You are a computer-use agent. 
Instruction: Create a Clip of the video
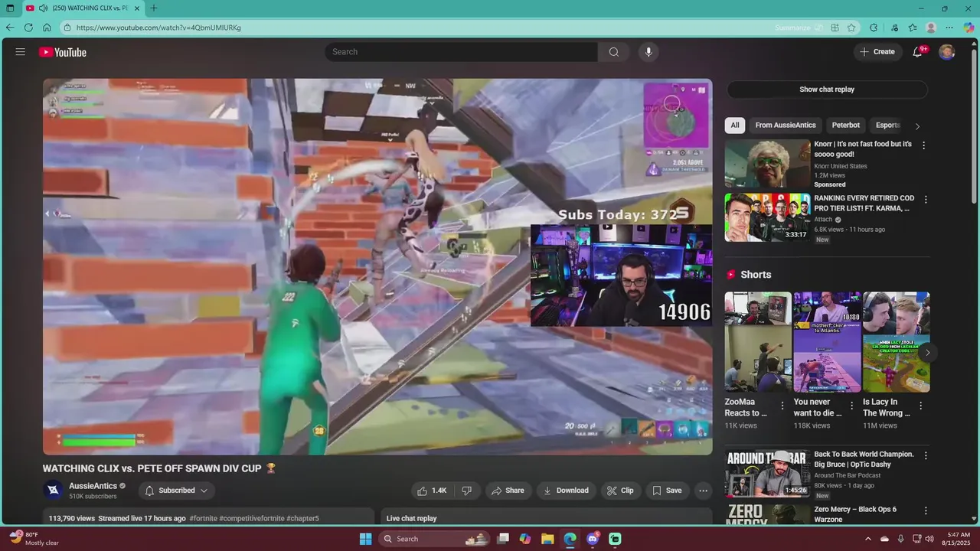point(620,491)
